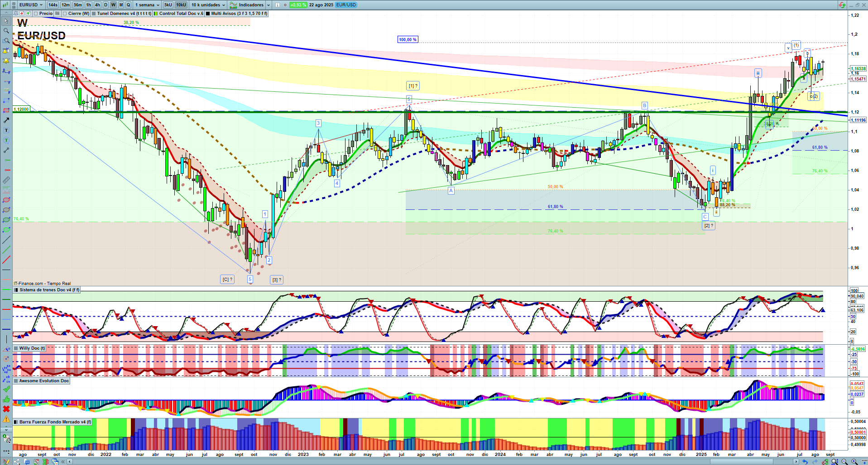The height and width of the screenshot is (465, 868).
Task: Open the EURUSD symbol dropdown
Action: tap(31, 5)
